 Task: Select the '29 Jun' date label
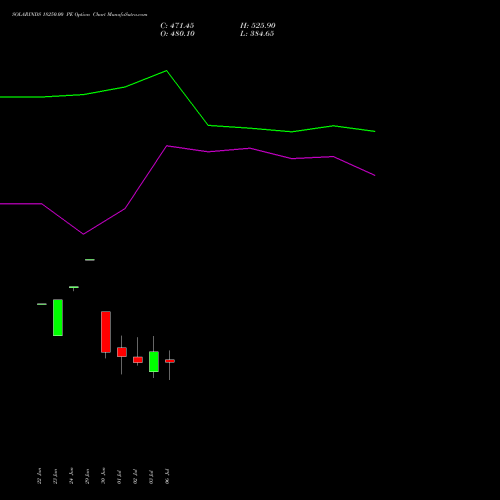[x=87, y=476]
